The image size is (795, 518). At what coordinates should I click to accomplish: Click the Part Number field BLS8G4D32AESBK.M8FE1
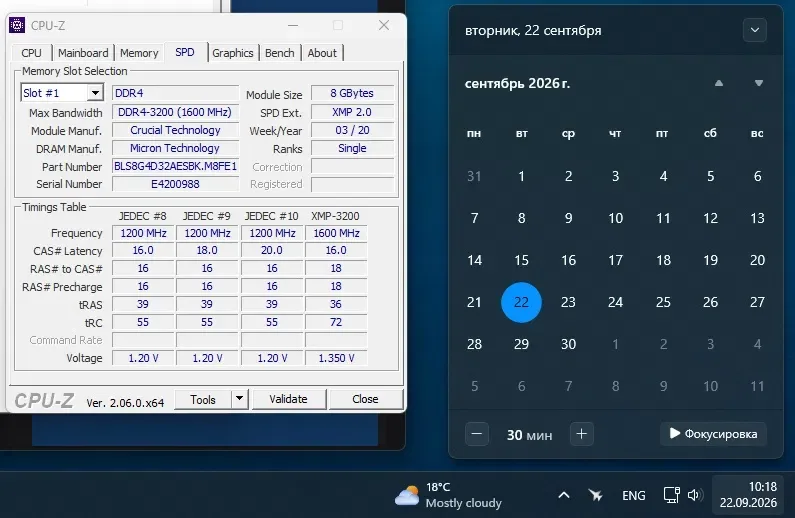[175, 166]
